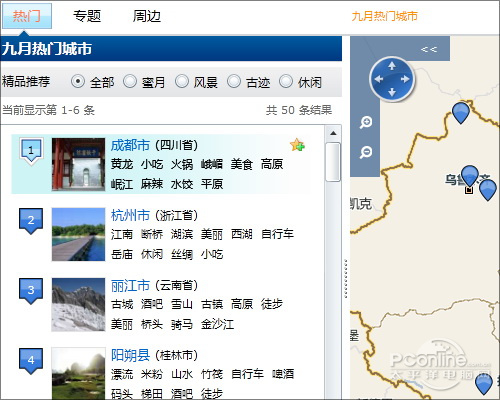The height and width of the screenshot is (400, 500).
Task: Click the 漂流 tag under 阳朔县
Action: (122, 374)
